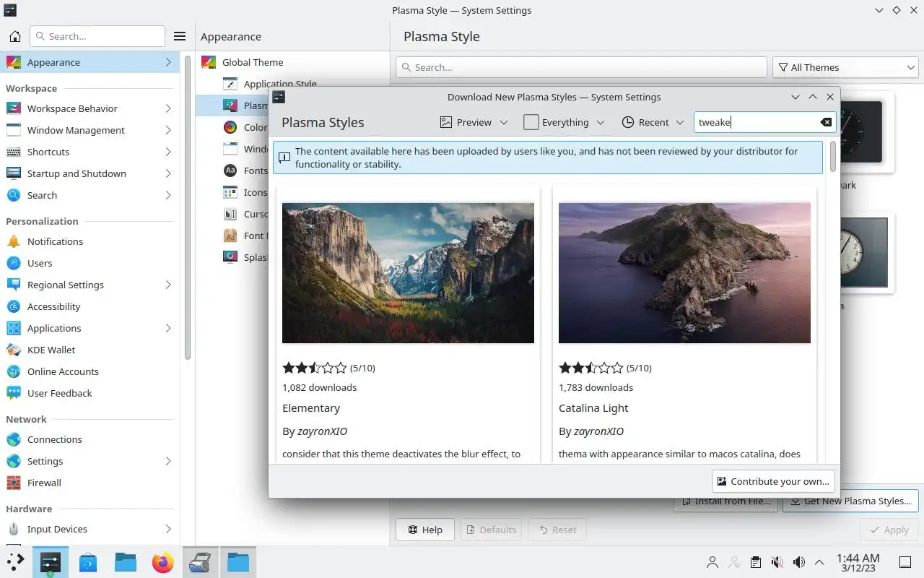Select Settings under Network

pos(90,461)
